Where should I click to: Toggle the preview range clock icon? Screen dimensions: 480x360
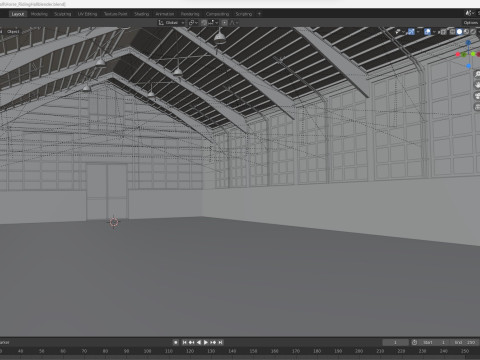(x=414, y=342)
